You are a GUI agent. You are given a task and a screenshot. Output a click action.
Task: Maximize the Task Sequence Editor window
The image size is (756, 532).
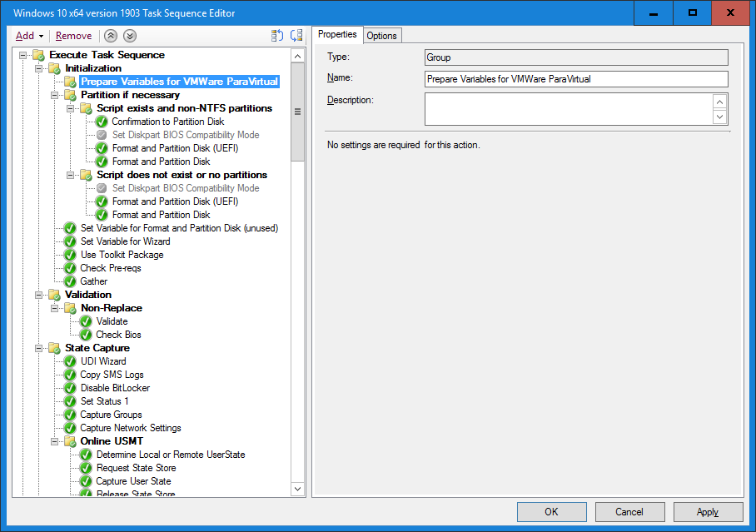(x=693, y=13)
